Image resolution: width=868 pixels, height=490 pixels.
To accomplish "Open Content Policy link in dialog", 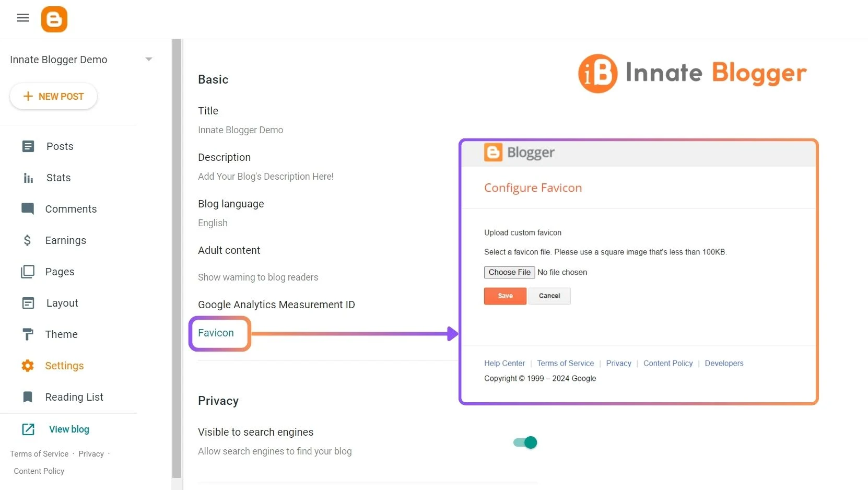I will tap(668, 363).
